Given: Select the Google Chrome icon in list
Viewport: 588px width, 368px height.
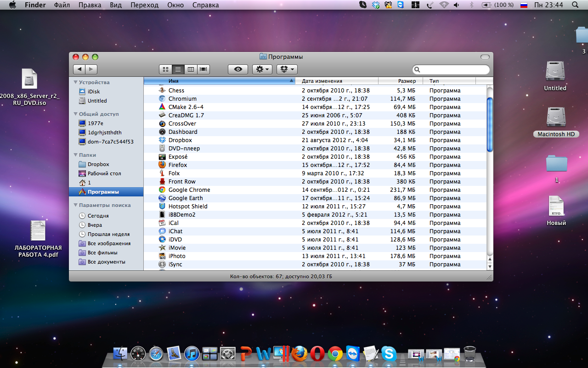Looking at the screenshot, I should [162, 190].
